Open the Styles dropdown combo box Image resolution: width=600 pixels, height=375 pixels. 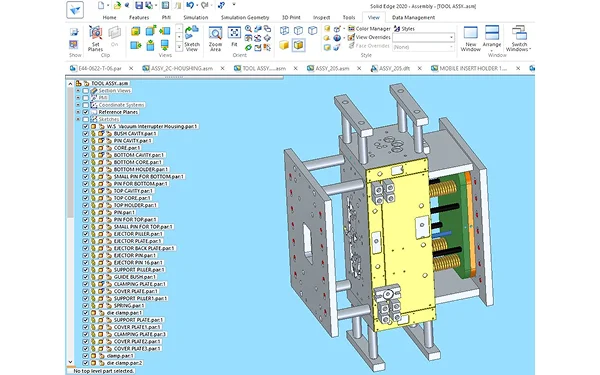pyautogui.click(x=424, y=38)
